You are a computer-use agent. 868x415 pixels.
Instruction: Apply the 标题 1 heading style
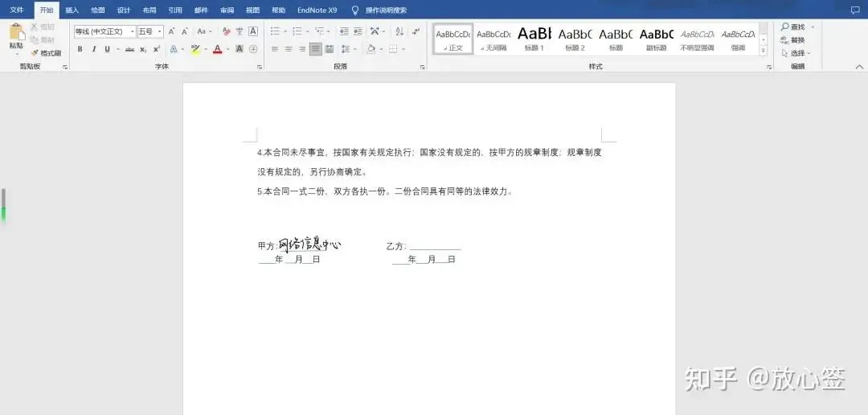pyautogui.click(x=534, y=39)
